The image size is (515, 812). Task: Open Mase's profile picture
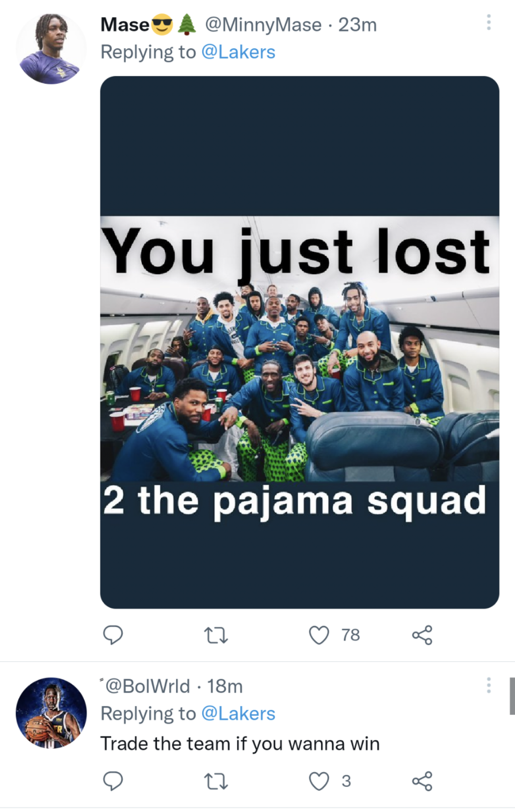(x=51, y=48)
